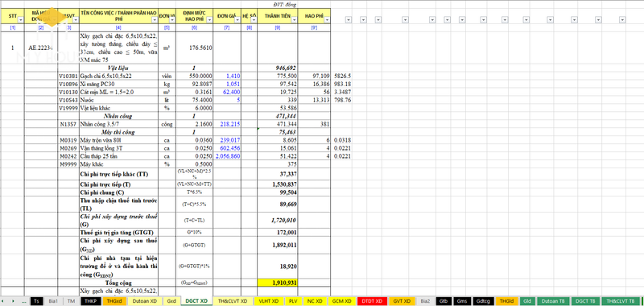Screen dimensions: 644x306
Task: Switch to the TH&CLVT XD sheet tab
Action: [233, 301]
